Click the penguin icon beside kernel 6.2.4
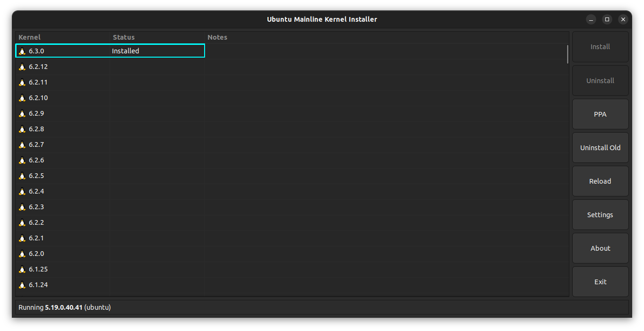644x331 pixels. [x=22, y=191]
